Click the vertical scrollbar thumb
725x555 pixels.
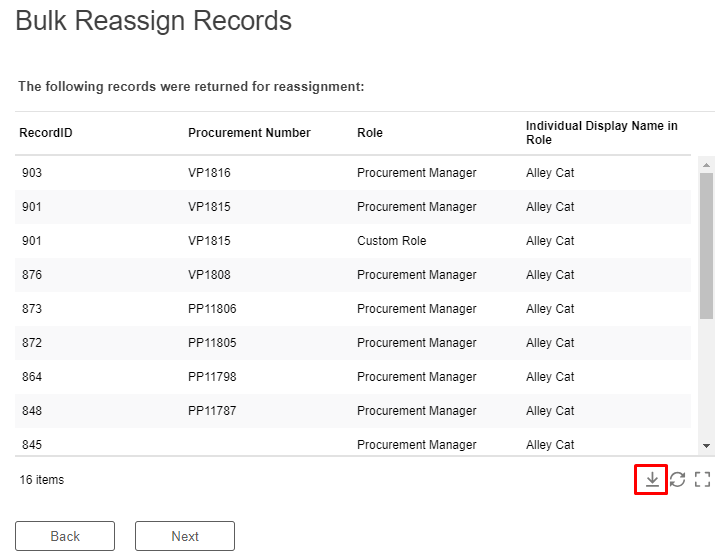(706, 246)
